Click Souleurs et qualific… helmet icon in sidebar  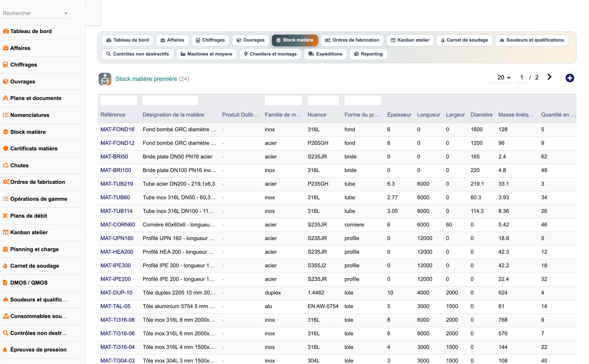pyautogui.click(x=5, y=300)
